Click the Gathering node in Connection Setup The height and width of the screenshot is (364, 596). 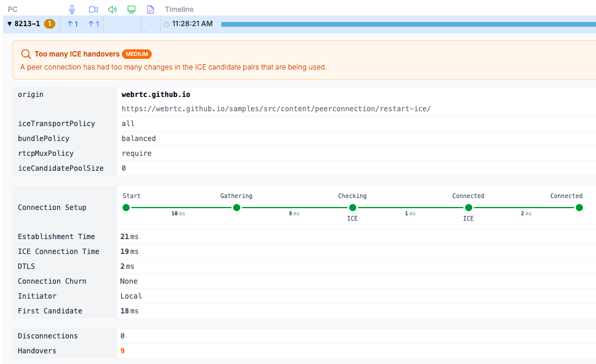pyautogui.click(x=237, y=208)
